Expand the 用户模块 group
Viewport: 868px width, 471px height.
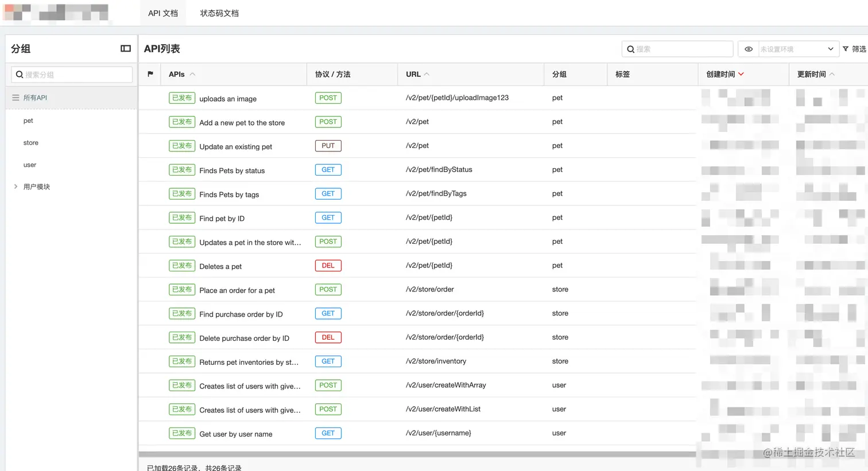15,186
